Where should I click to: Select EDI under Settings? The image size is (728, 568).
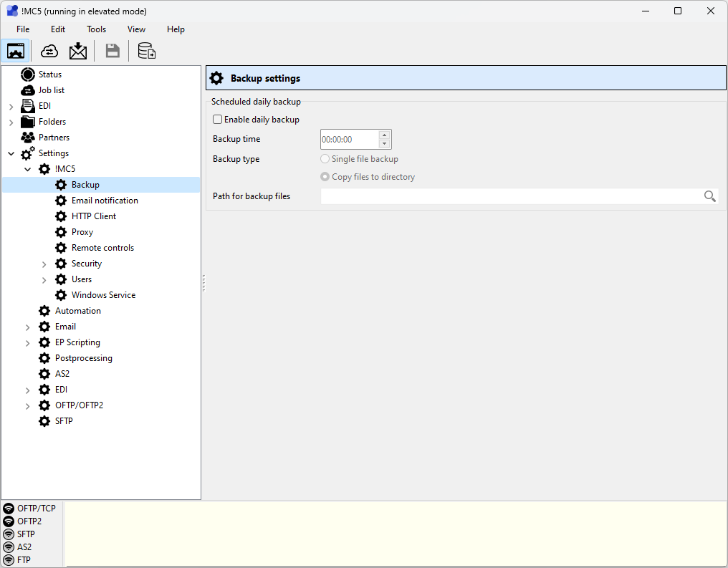click(x=62, y=390)
